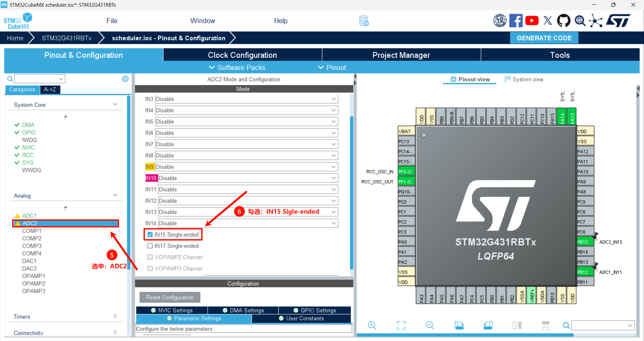Switch to the Clock Configuration tab

tap(243, 55)
